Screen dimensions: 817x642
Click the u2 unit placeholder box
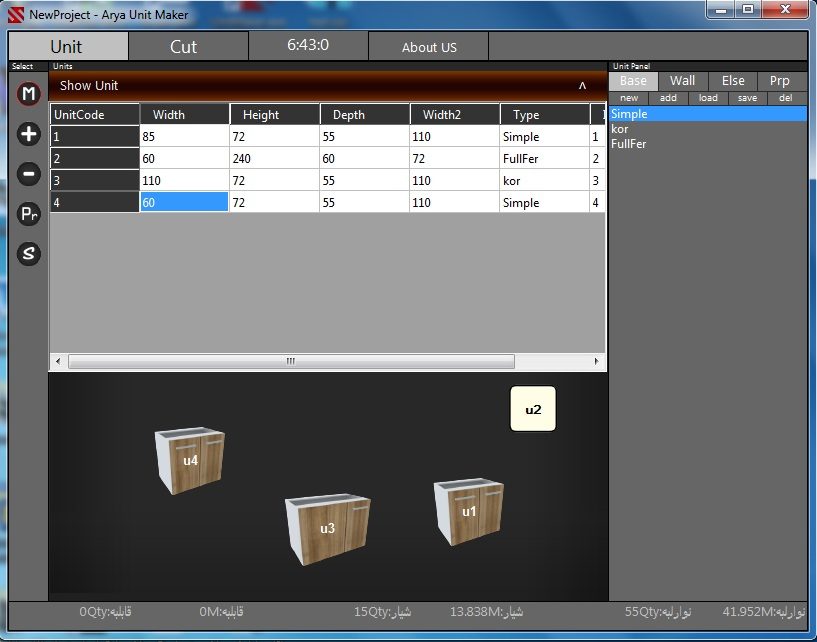pyautogui.click(x=532, y=409)
